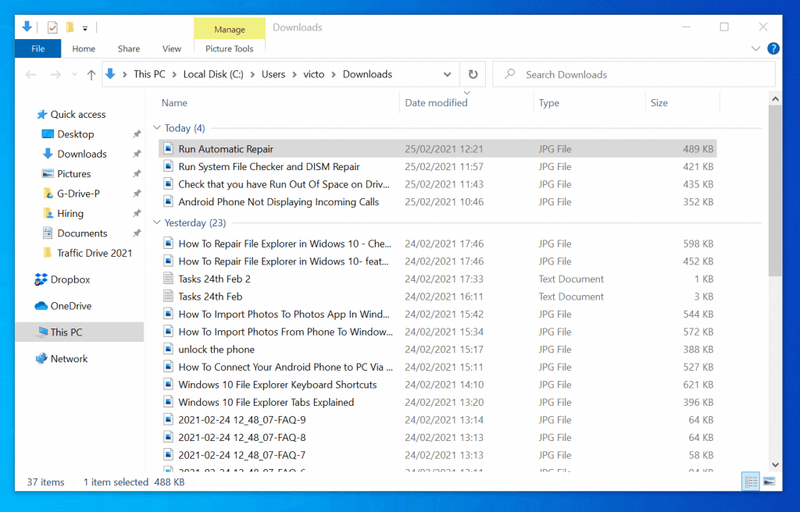The width and height of the screenshot is (800, 512).
Task: Sort by Date modified column header
Action: click(x=436, y=103)
